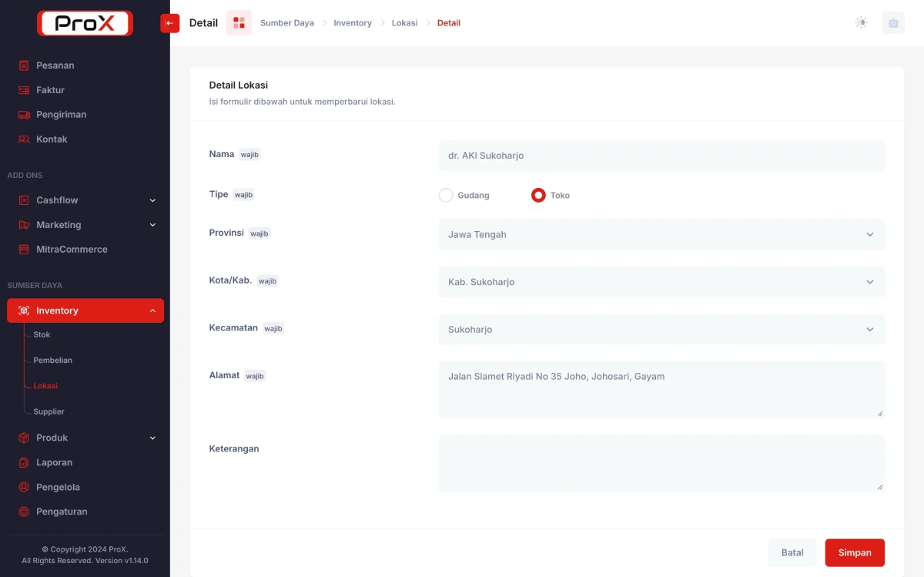Click the red back arrow button

[170, 23]
